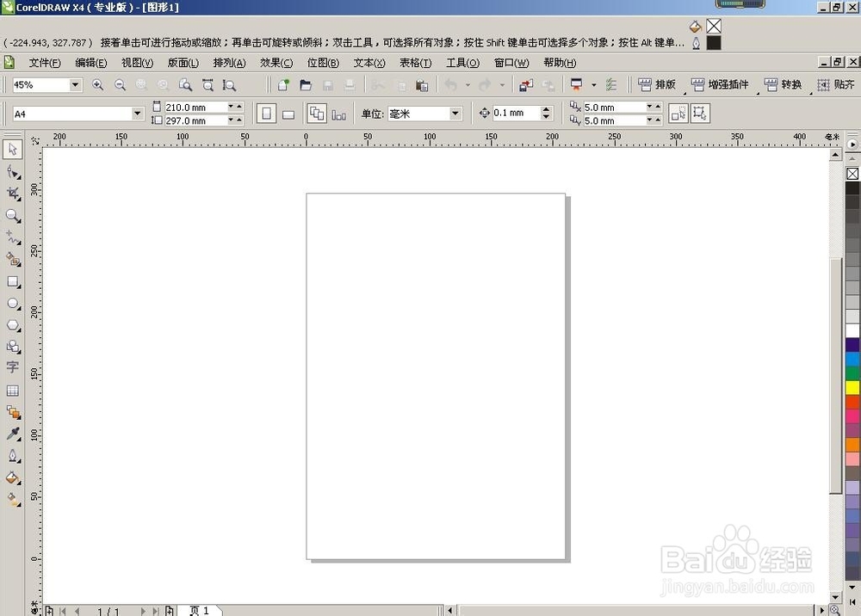Click the application launcher icon
861x616 pixels.
coord(577,84)
